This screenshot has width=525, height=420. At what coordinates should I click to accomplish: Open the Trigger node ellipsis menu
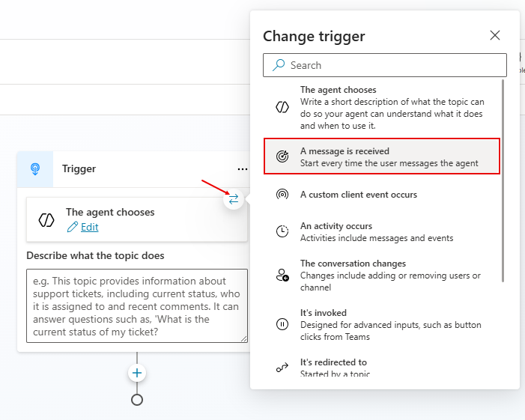coord(241,169)
